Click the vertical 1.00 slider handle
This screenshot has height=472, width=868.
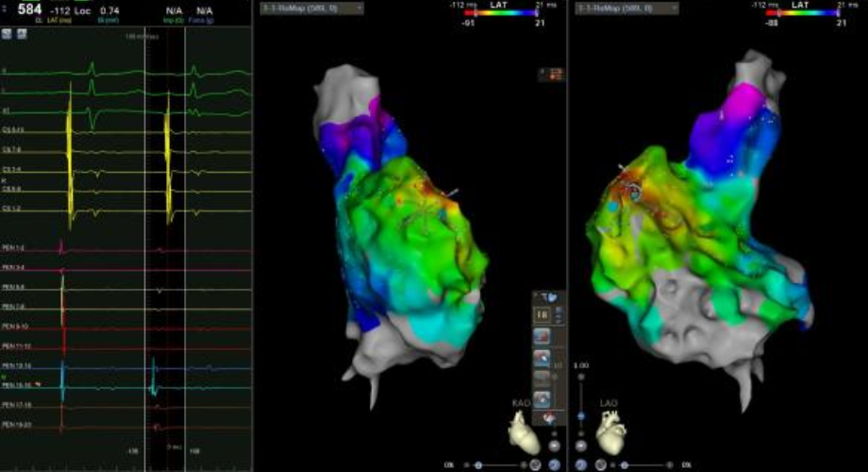[580, 415]
